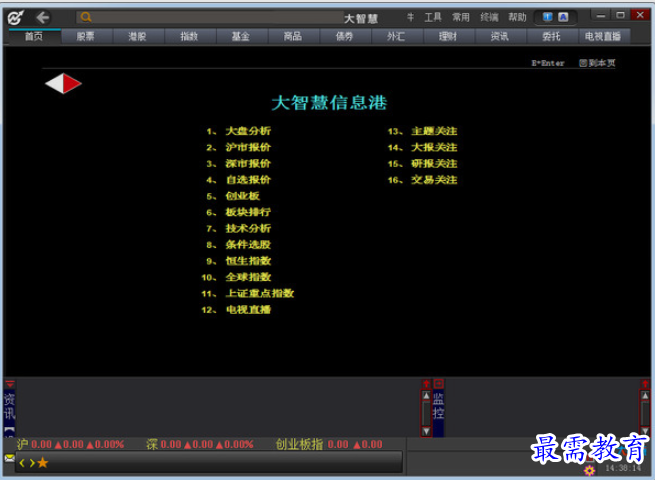Open the 常用 menu
655x480 pixels.
(461, 17)
